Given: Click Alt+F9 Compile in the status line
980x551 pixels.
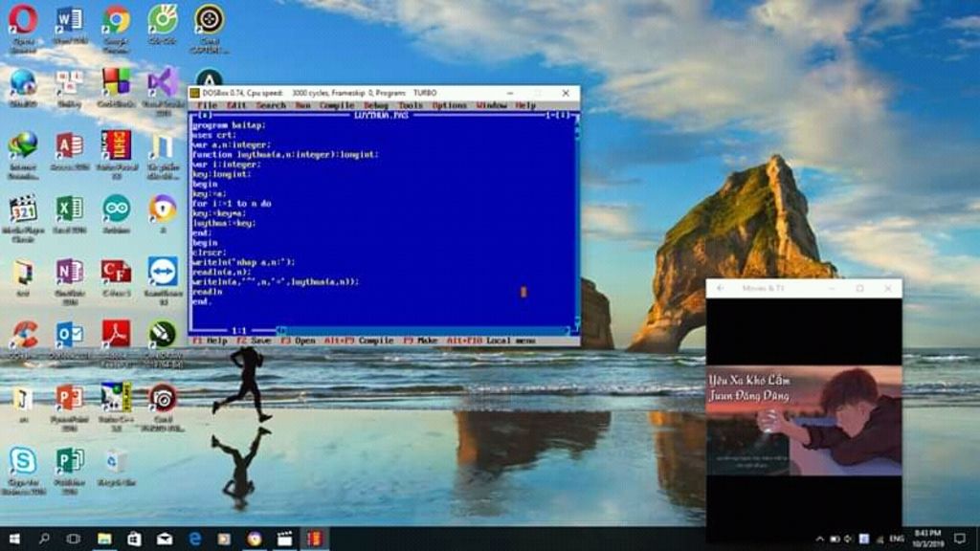Looking at the screenshot, I should (x=359, y=342).
